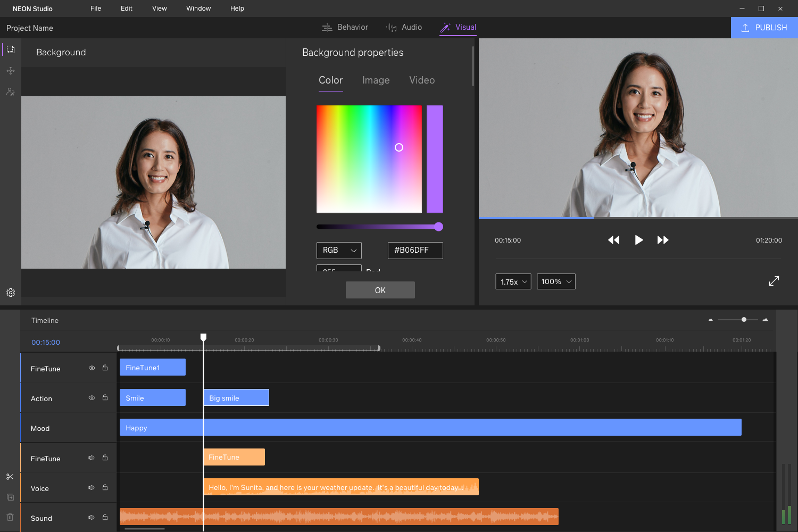The width and height of the screenshot is (798, 532).
Task: Click the blue 00:15:00 timeline timecode
Action: click(46, 342)
